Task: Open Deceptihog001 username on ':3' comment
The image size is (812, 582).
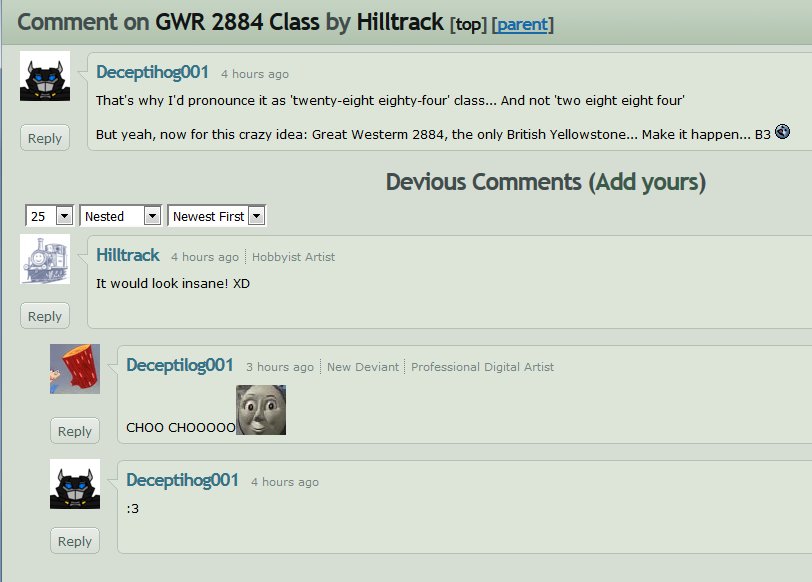Action: pos(182,480)
